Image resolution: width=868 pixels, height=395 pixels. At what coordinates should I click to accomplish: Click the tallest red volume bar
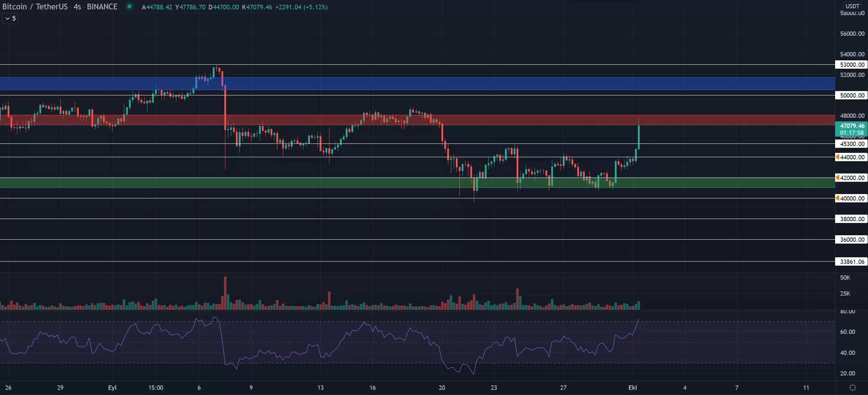[225, 293]
